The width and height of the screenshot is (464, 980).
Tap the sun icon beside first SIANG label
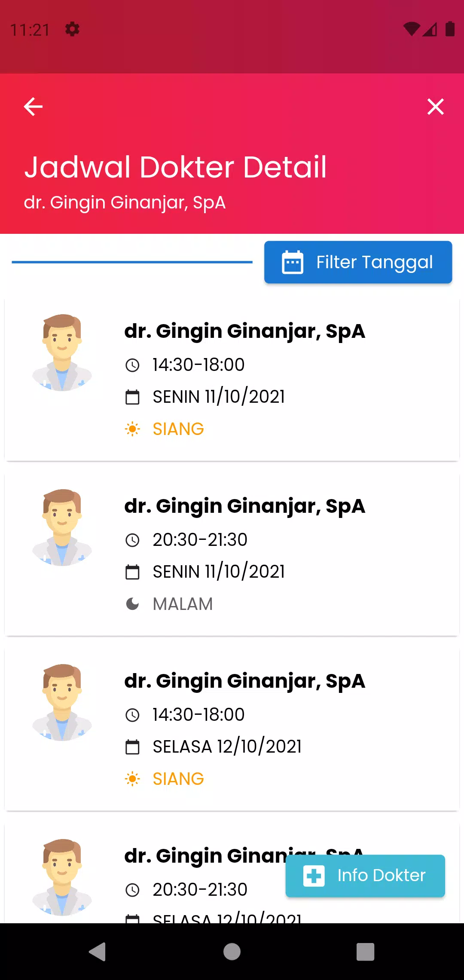(x=132, y=429)
